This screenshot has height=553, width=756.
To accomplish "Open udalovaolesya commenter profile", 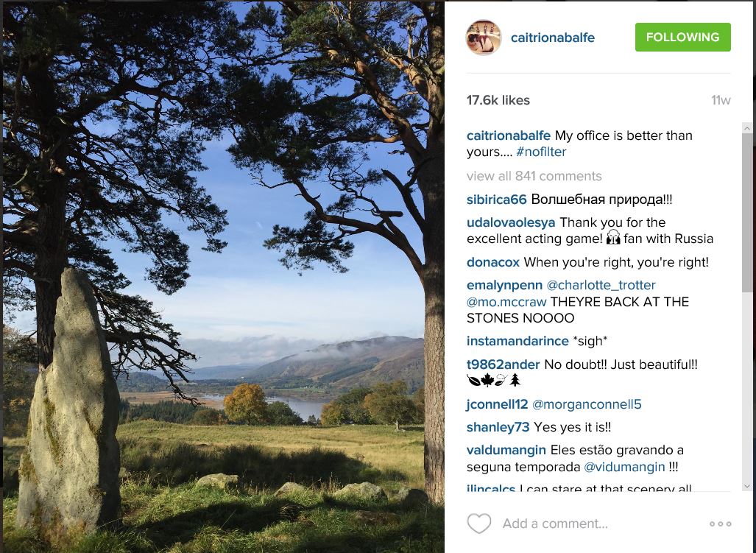I will pyautogui.click(x=511, y=222).
